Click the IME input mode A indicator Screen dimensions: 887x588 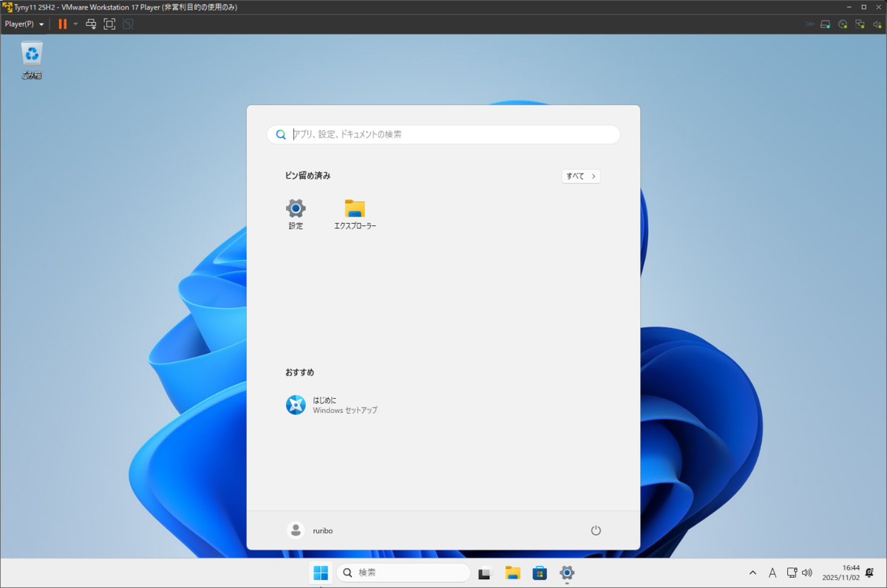pos(772,572)
